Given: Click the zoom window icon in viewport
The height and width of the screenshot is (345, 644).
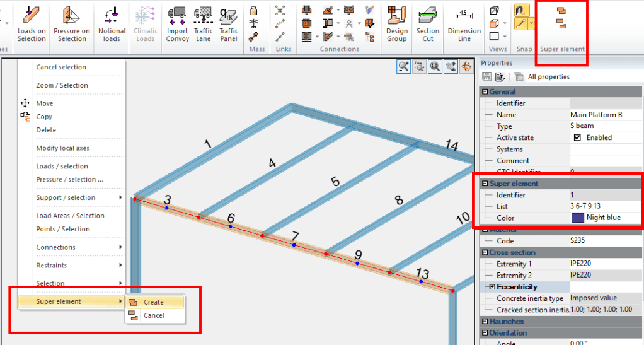Looking at the screenshot, I should coord(419,66).
